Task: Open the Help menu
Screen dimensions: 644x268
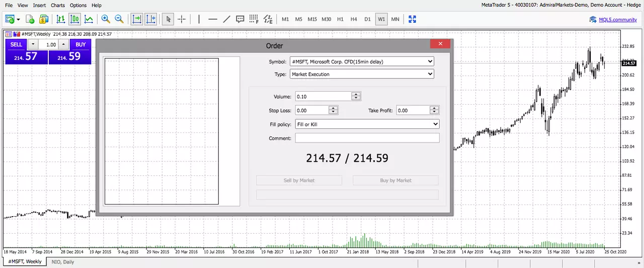Action: (x=97, y=5)
